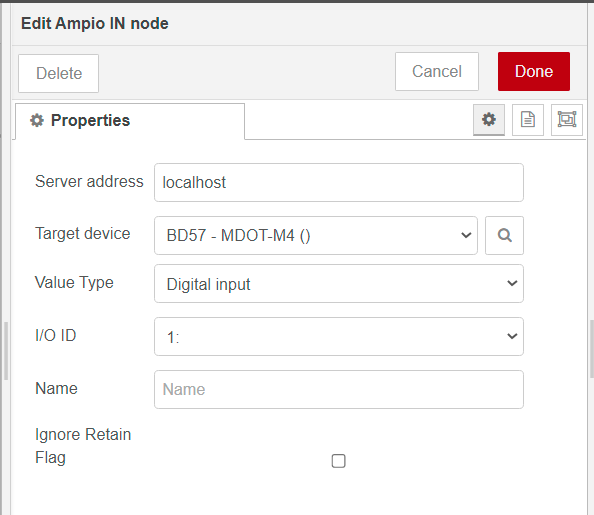594x515 pixels.
Task: Click the I/O ID chevron arrow
Action: coord(512,336)
